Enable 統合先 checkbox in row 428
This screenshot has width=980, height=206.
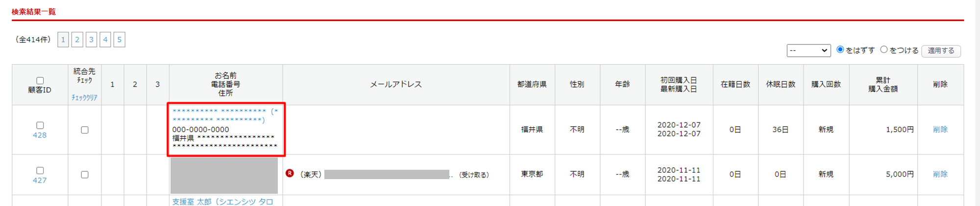85,130
